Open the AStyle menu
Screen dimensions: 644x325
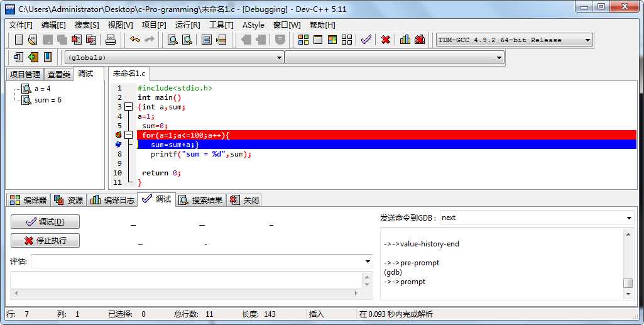click(x=253, y=25)
